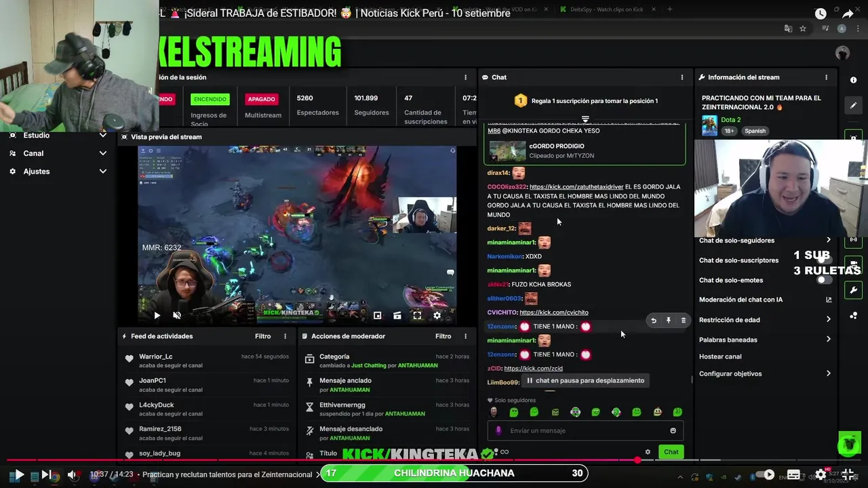Click the Enviar un mensaje input field

585,430
